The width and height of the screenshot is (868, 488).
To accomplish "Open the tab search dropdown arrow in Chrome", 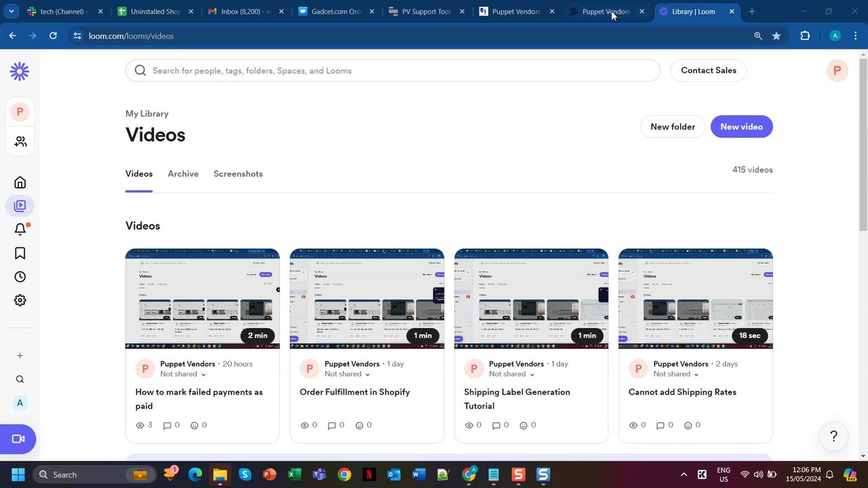I will pyautogui.click(x=11, y=12).
